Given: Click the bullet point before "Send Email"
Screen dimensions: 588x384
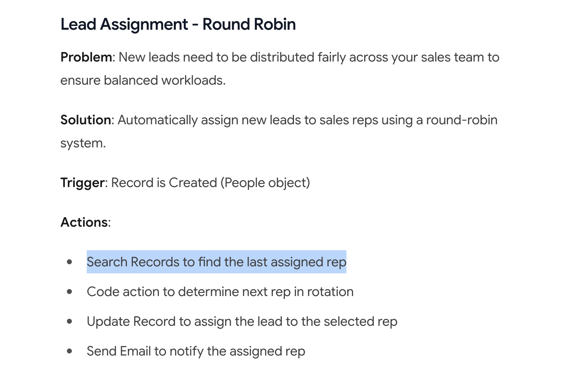Looking at the screenshot, I should (69, 351).
